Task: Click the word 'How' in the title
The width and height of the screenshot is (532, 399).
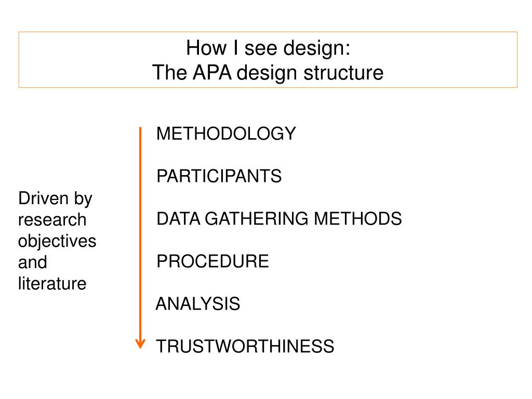Action: pos(206,48)
